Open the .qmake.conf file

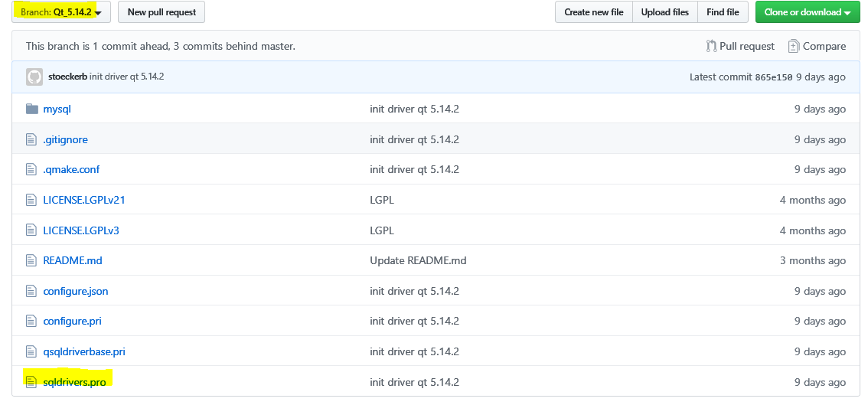[71, 169]
